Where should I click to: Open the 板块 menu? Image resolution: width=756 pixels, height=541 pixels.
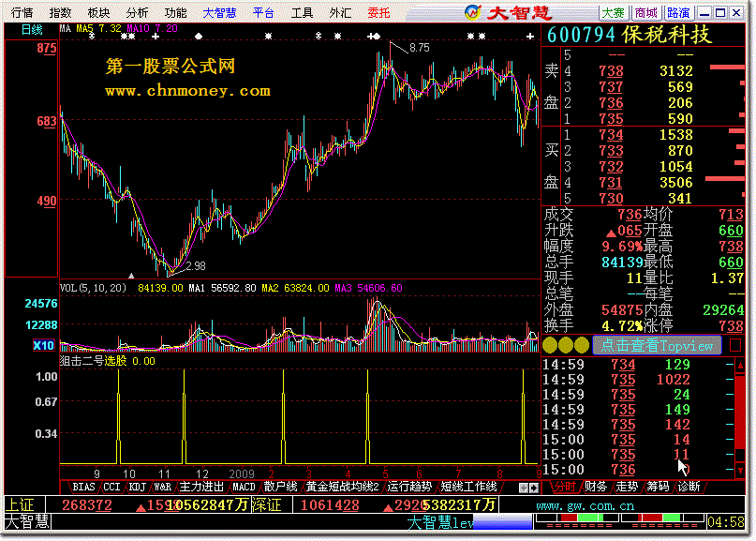coord(98,12)
